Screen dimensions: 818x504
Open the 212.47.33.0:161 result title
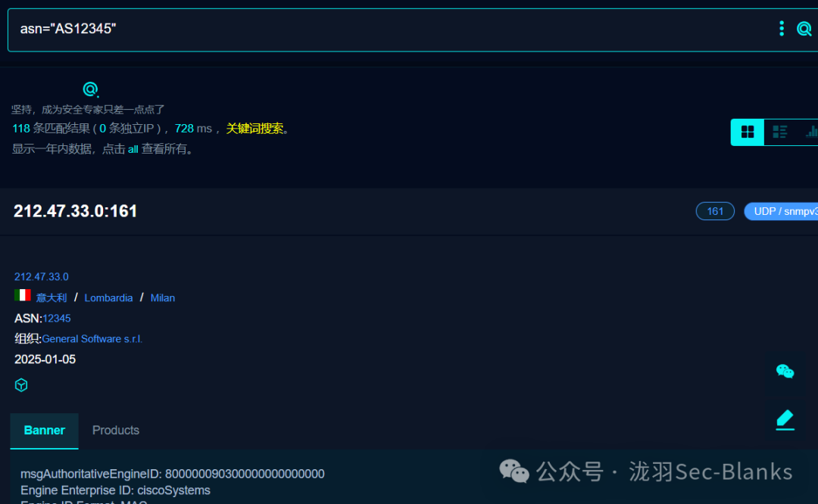pos(75,211)
